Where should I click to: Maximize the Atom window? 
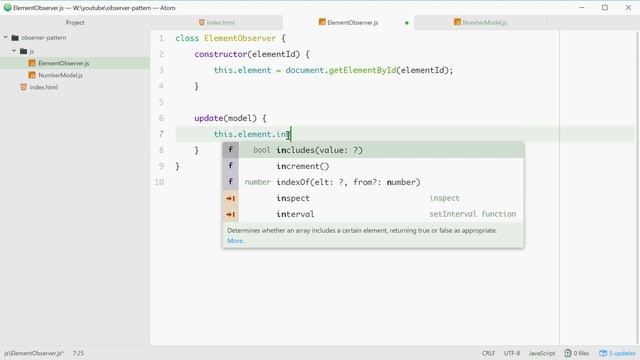605,8
